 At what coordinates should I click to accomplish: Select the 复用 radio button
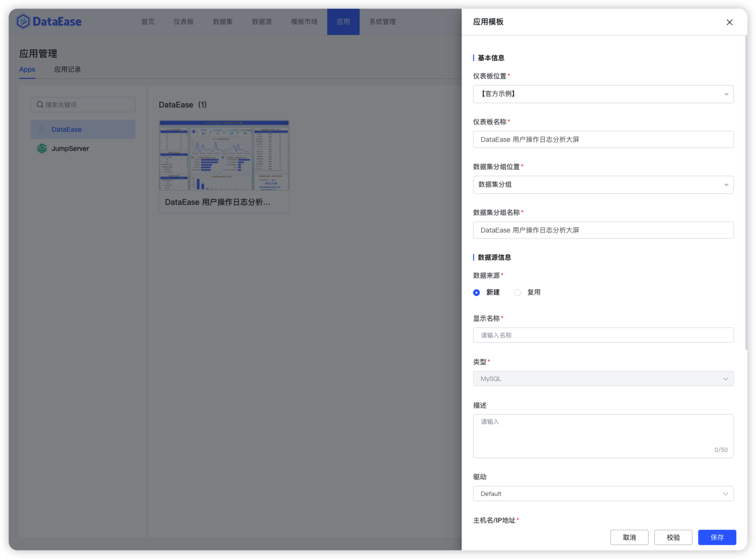point(518,293)
